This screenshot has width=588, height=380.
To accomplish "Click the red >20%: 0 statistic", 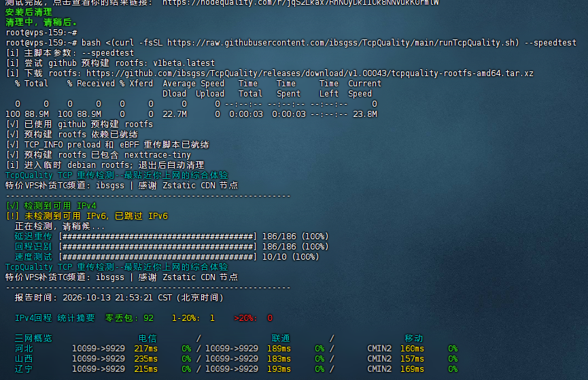I will tap(253, 317).
